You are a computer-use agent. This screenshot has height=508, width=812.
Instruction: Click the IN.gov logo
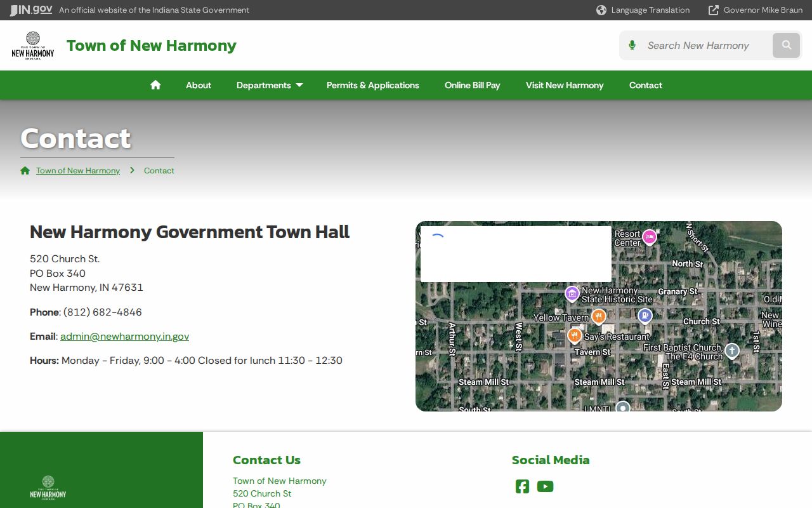pyautogui.click(x=31, y=10)
